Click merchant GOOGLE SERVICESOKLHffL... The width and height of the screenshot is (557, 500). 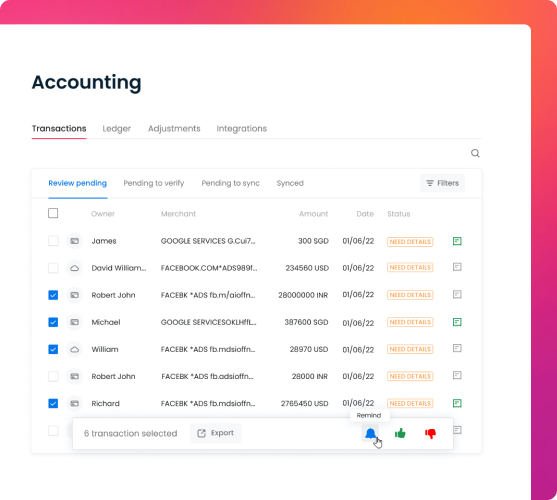[x=209, y=322]
